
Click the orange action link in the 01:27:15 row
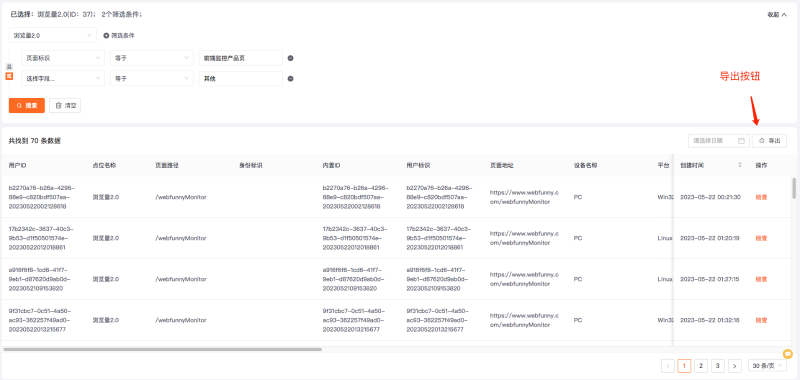761,280
